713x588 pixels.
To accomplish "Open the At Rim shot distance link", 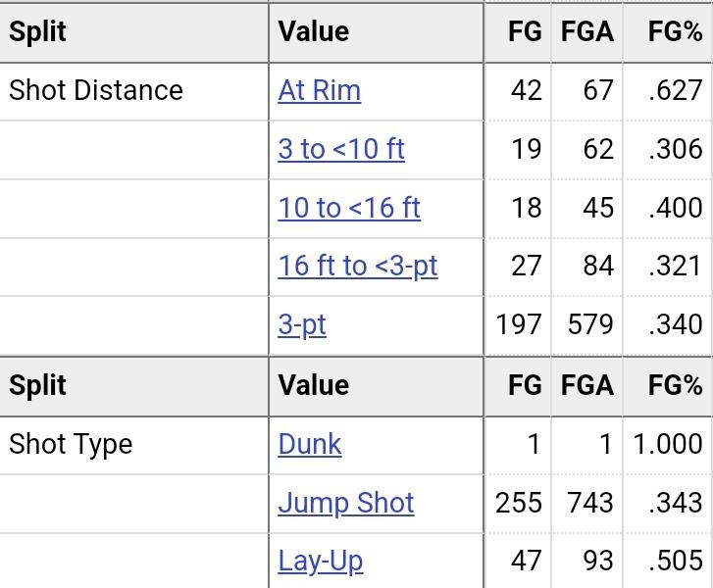I will tap(319, 90).
